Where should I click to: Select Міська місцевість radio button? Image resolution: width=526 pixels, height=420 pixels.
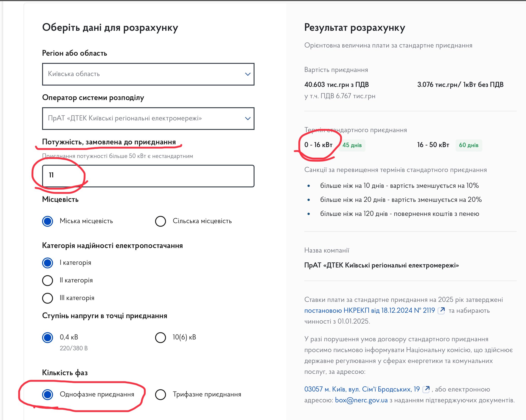click(x=48, y=221)
